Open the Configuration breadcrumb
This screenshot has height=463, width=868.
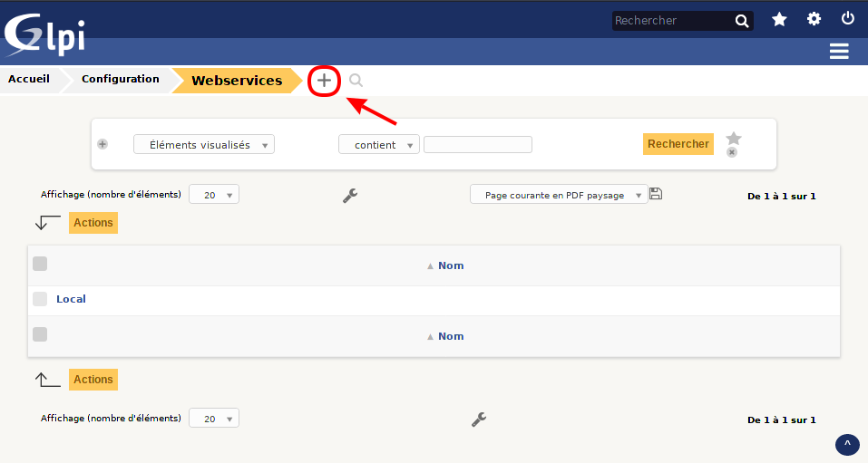(120, 79)
